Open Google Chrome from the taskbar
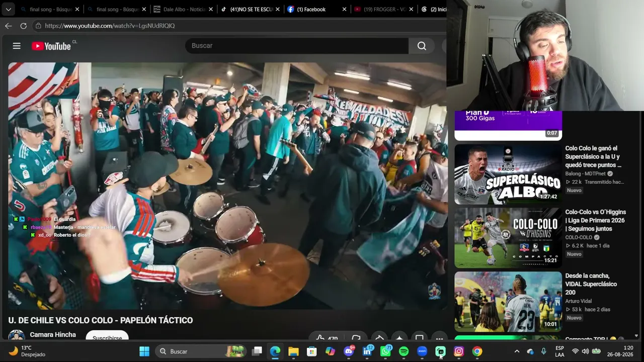Image resolution: width=644 pixels, height=362 pixels. pos(477,351)
